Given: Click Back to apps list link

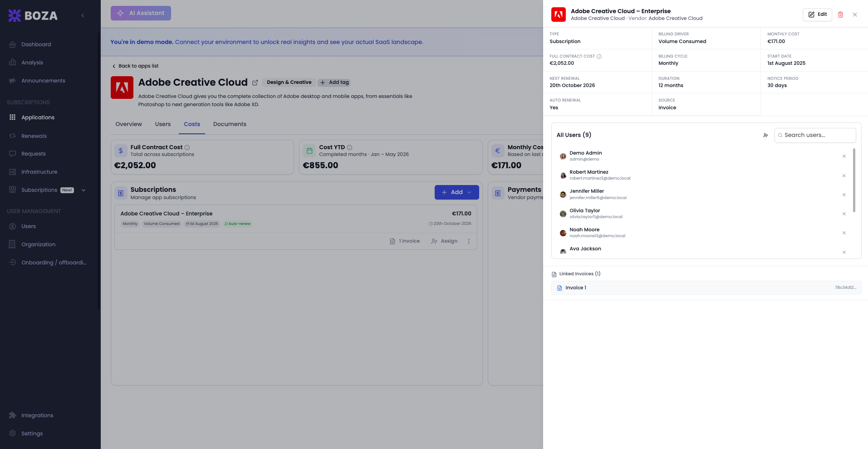Looking at the screenshot, I should (135, 66).
